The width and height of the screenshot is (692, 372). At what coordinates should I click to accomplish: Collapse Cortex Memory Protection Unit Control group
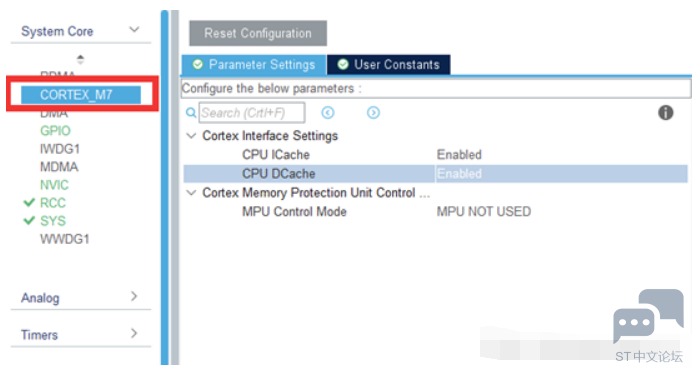click(191, 192)
